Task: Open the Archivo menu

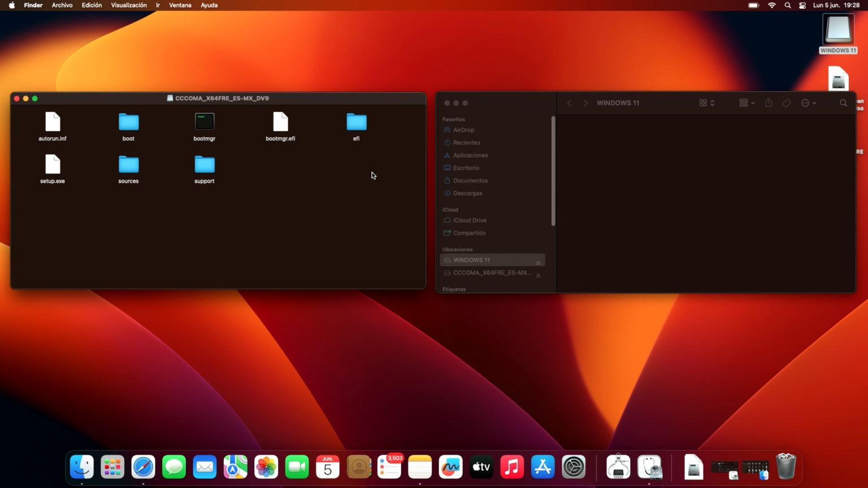Action: coord(62,5)
